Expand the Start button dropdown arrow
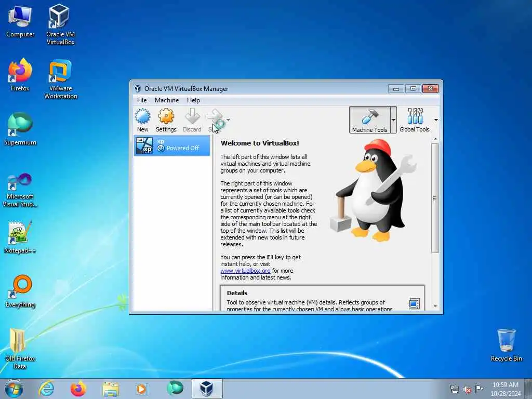The image size is (532, 399). 229,120
